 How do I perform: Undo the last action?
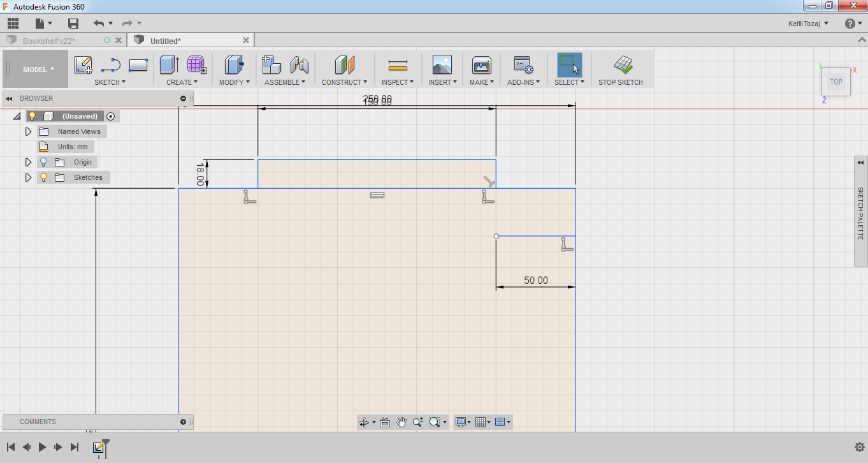point(98,24)
